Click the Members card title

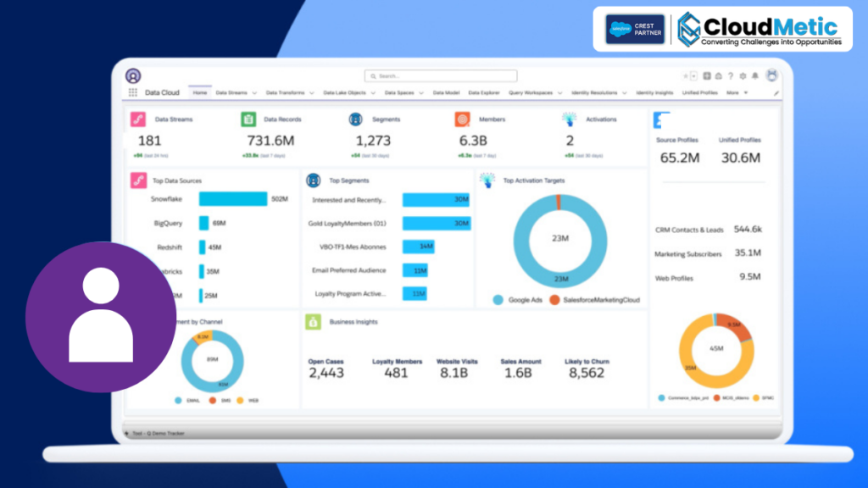tap(492, 119)
